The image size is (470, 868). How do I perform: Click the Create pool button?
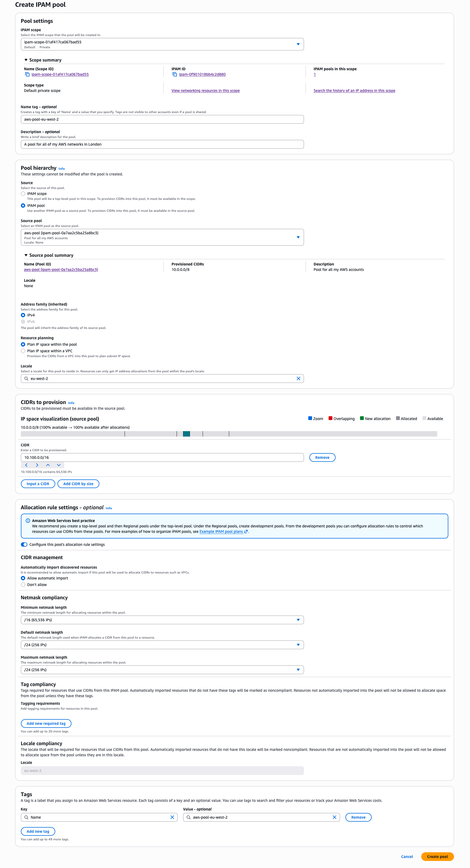coord(437,856)
